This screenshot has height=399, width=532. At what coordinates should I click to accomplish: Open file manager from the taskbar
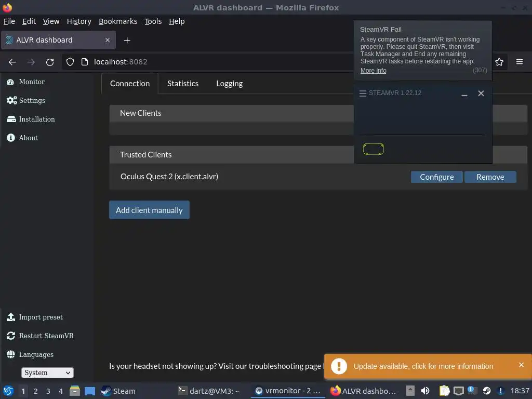point(75,391)
